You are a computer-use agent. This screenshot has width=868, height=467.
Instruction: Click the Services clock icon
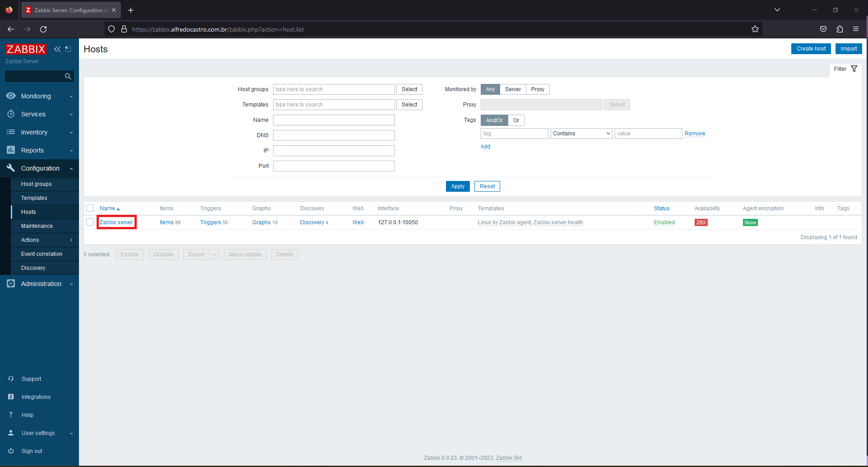pos(11,114)
